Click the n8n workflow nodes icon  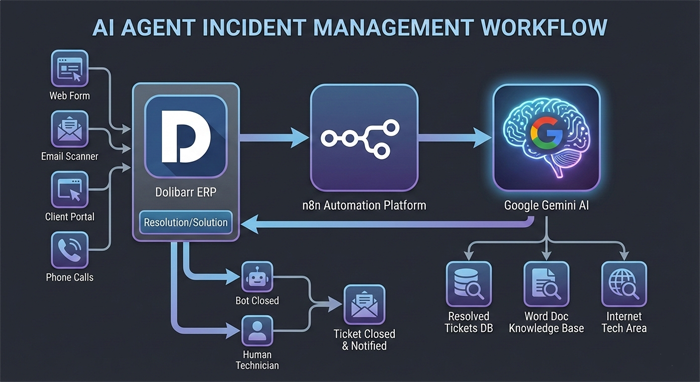click(x=364, y=138)
